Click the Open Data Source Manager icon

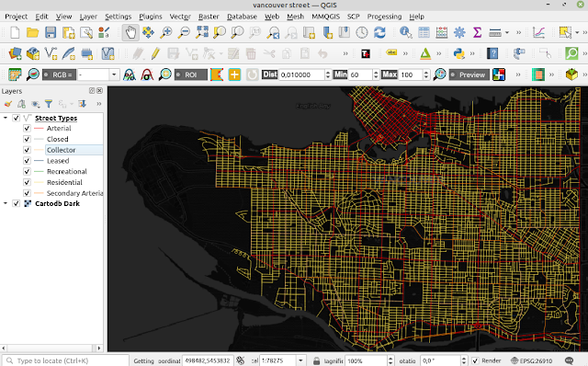(15, 53)
